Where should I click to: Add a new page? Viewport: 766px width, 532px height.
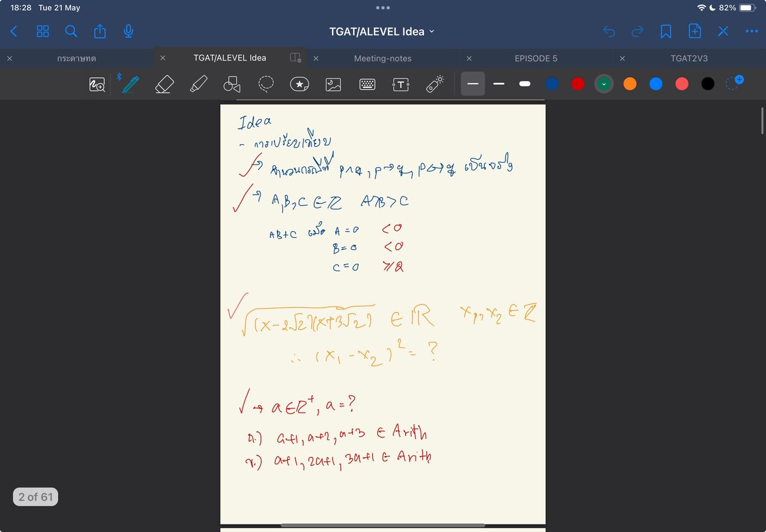(x=695, y=31)
